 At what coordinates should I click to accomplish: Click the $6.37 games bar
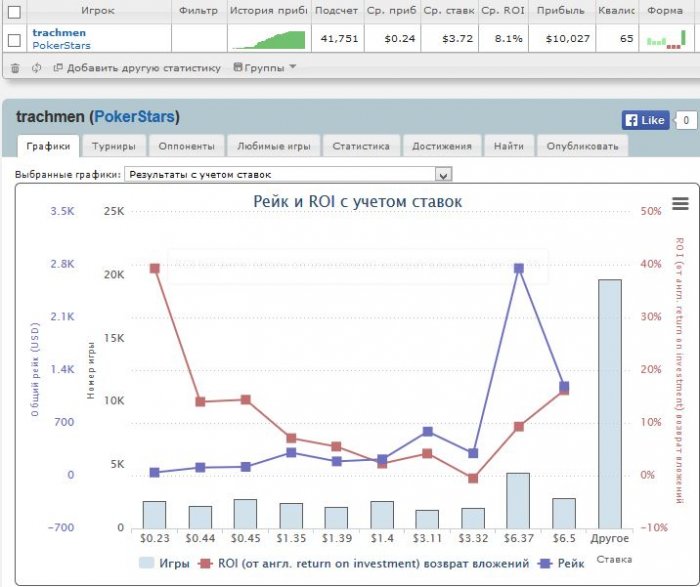pos(518,501)
